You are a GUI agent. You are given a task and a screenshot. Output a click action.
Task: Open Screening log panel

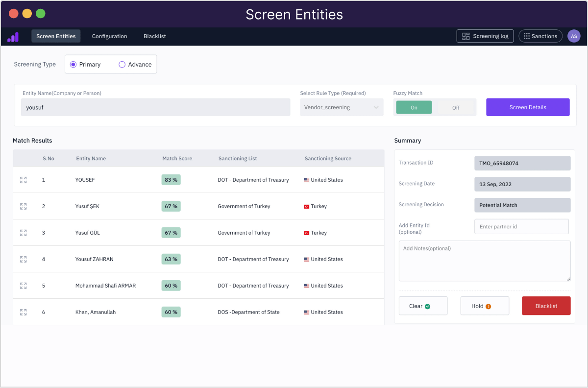click(485, 36)
